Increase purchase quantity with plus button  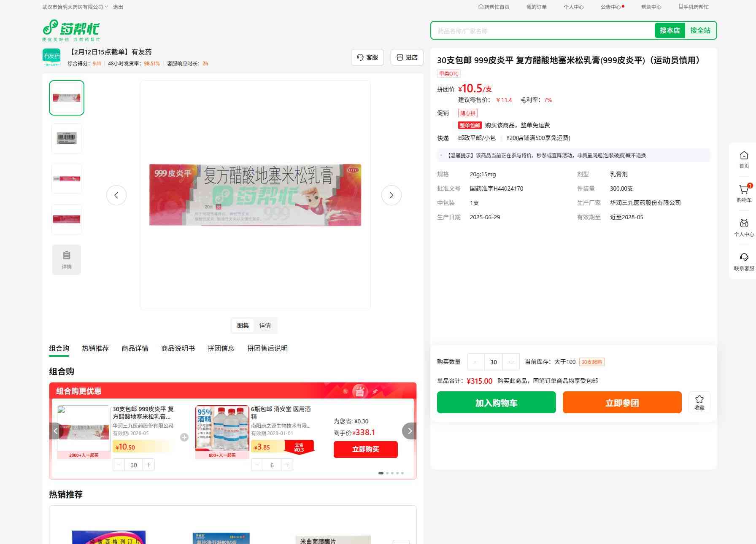click(x=511, y=362)
